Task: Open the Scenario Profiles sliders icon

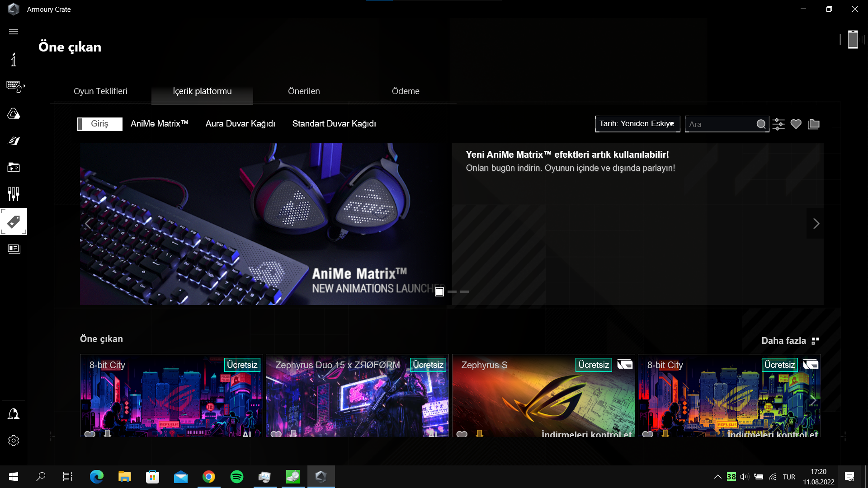Action: [14, 194]
